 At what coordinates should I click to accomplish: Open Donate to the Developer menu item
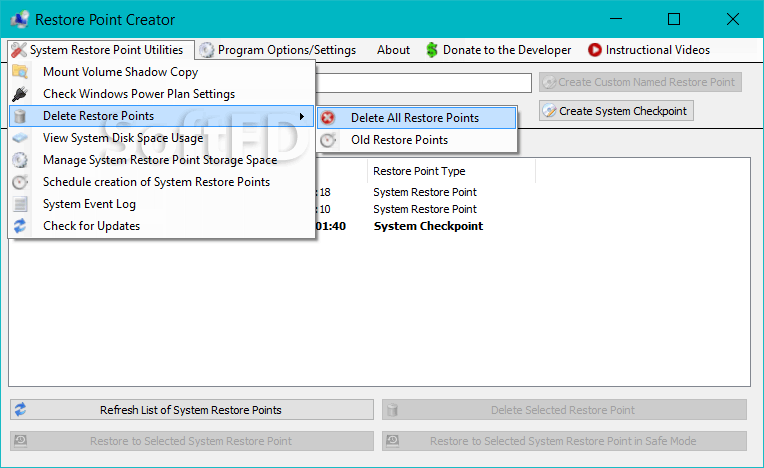(498, 50)
